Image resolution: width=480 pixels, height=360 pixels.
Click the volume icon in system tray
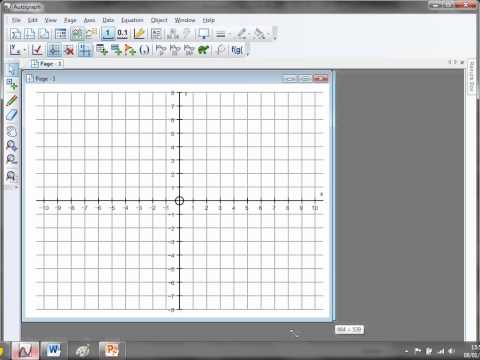pos(451,351)
